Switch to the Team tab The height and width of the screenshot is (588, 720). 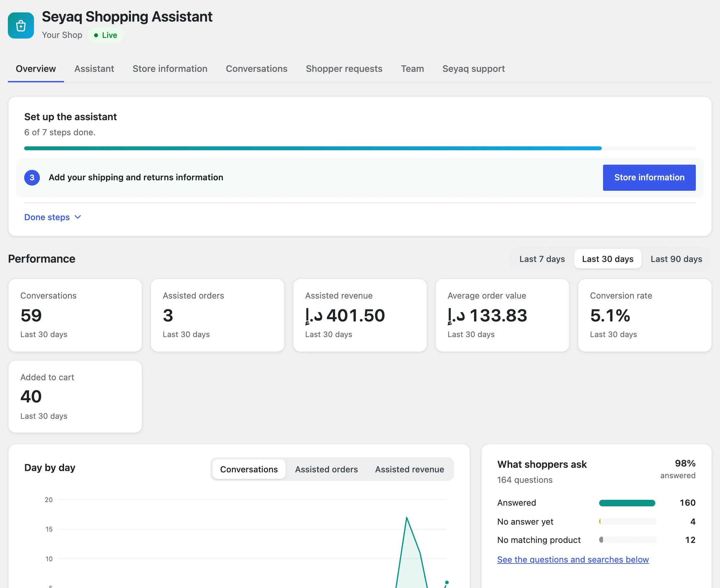413,69
